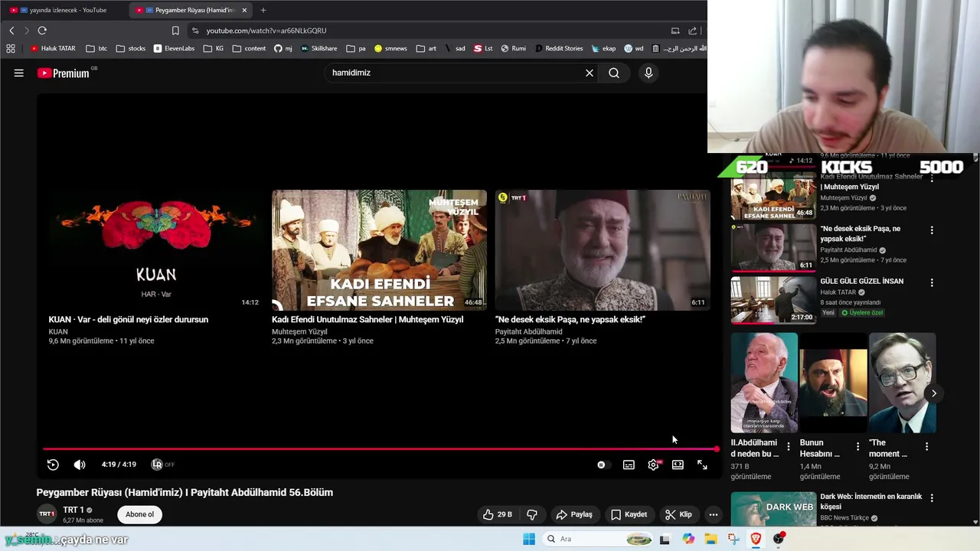Play the KUAN Var endscreen thumbnail
Viewport: 980px width, 551px height.
155,250
